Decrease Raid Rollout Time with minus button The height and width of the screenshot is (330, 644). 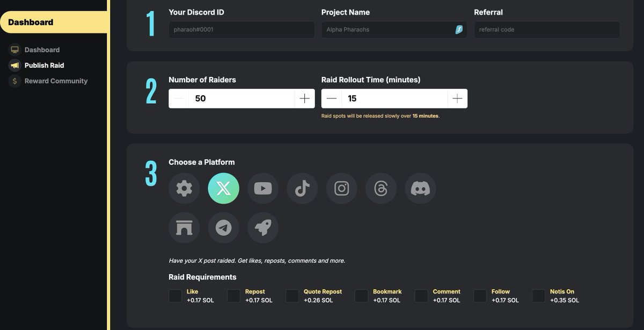pyautogui.click(x=331, y=98)
